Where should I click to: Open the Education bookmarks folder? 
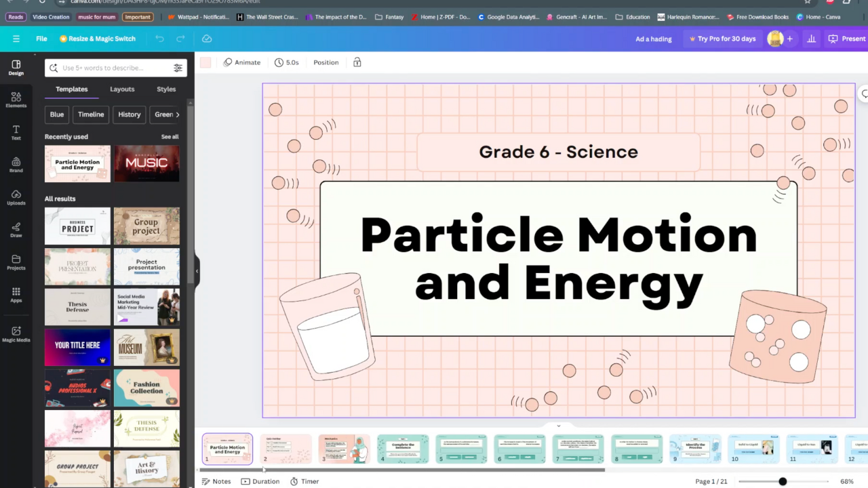pos(633,17)
